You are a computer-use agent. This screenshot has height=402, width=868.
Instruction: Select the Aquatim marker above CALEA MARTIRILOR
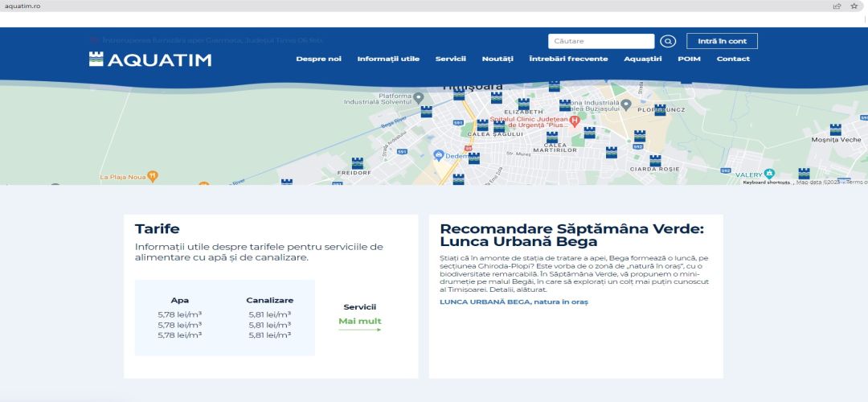(552, 137)
